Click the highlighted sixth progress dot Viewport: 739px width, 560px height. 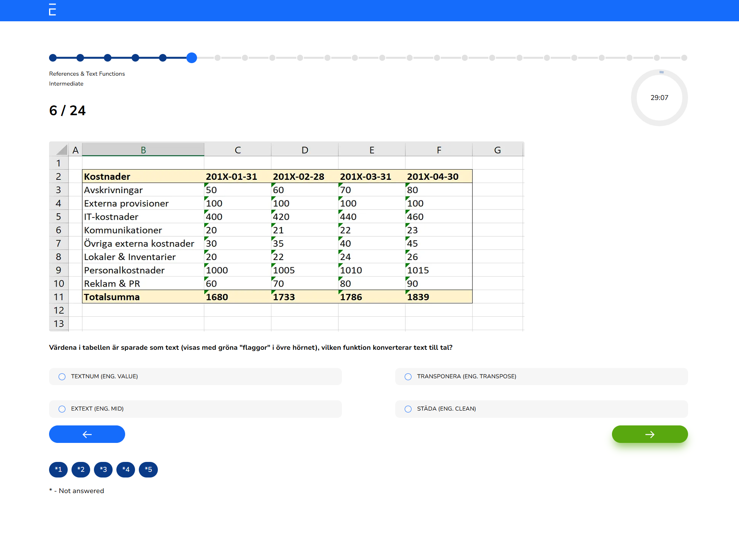click(192, 58)
